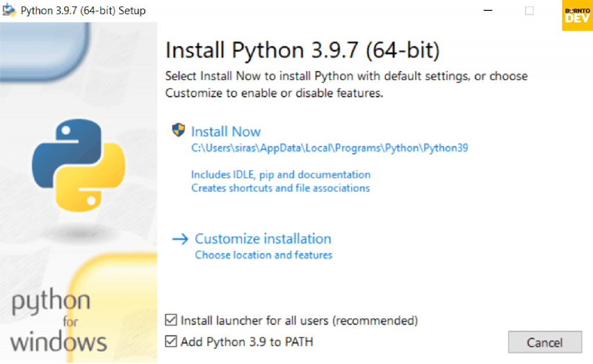Click Includes IDLE, pip and documentation text
Viewport: 593px width, 364px height.
coord(281,174)
